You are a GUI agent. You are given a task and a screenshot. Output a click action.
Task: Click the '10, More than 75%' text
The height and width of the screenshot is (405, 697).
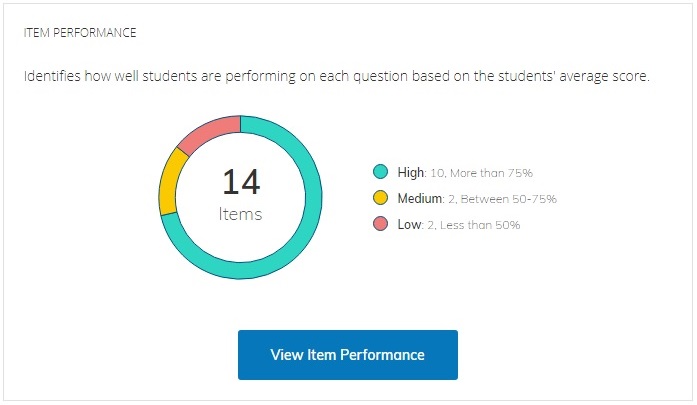coord(478,172)
